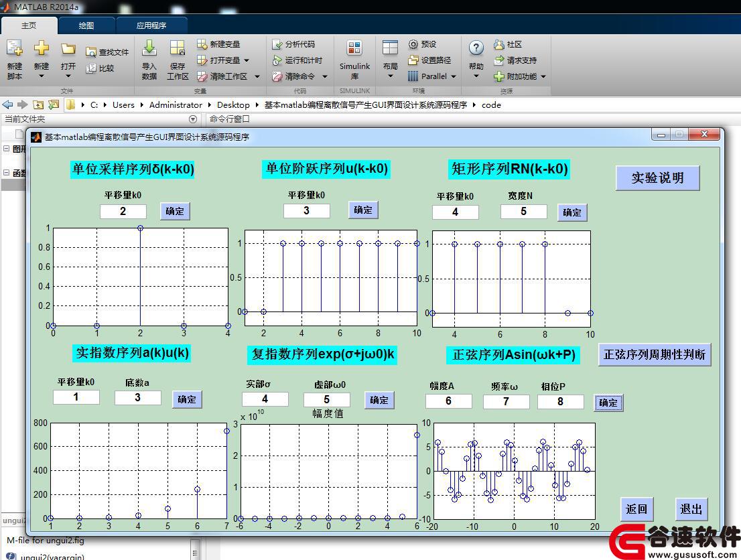Click the Import Data icon
Image resolution: width=741 pixels, height=560 pixels.
click(x=149, y=48)
